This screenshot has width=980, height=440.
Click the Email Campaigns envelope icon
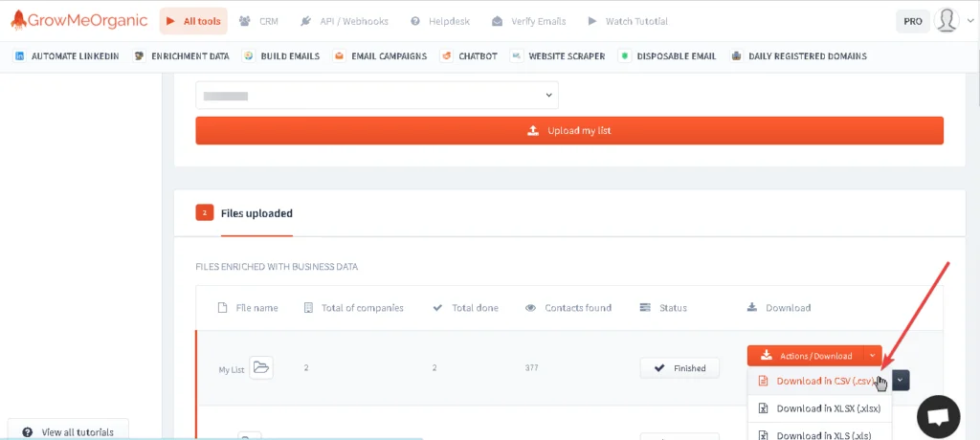pyautogui.click(x=339, y=56)
